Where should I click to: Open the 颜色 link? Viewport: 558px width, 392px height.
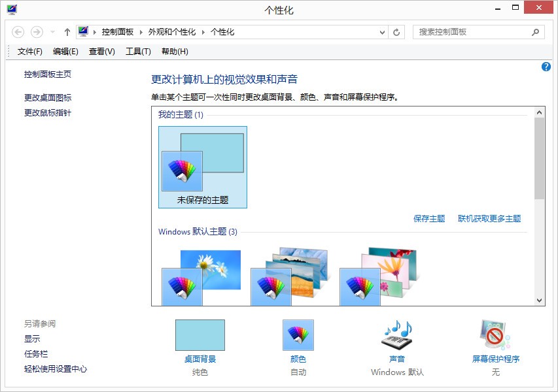pyautogui.click(x=298, y=359)
